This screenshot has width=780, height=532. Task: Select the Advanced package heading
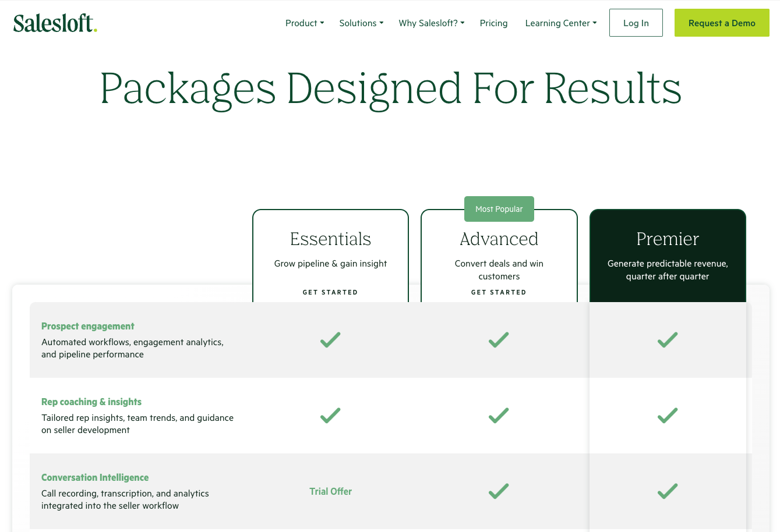tap(499, 239)
